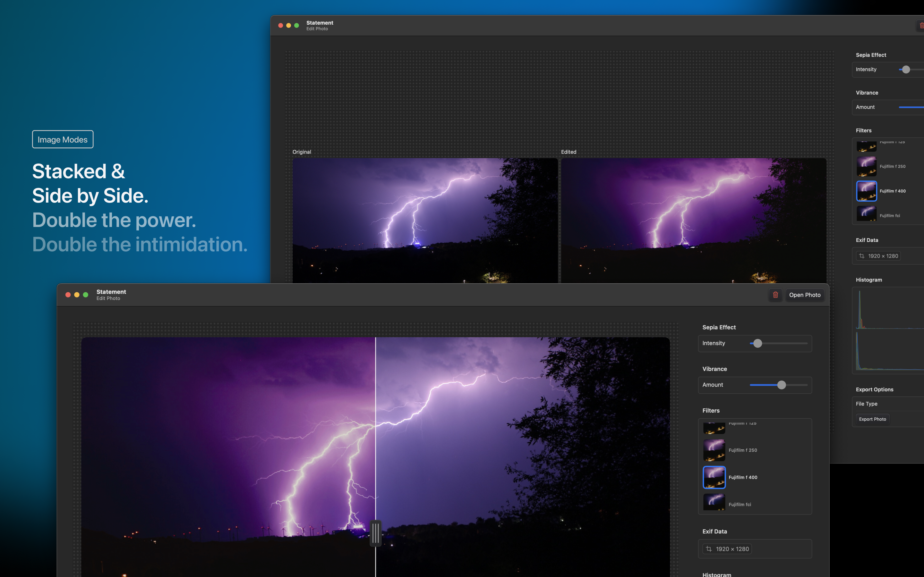
Task: Click the crop icon in back window Exif Data
Action: coord(862,256)
